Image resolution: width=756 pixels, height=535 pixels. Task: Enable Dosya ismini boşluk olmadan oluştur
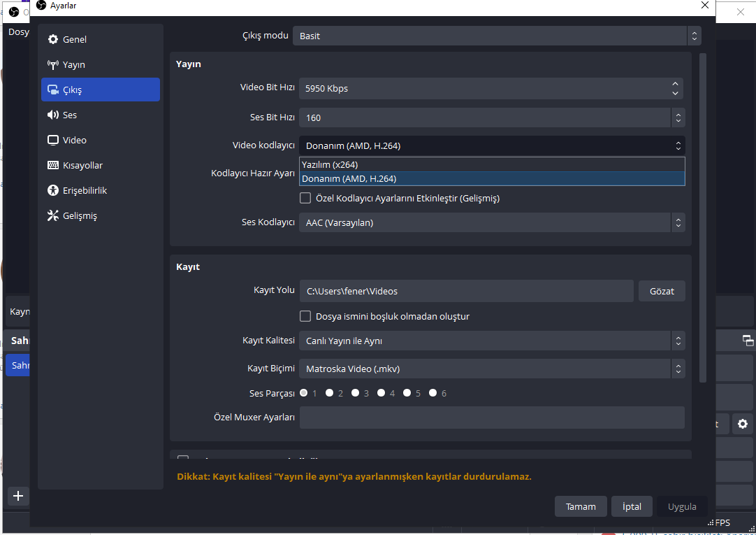(305, 317)
